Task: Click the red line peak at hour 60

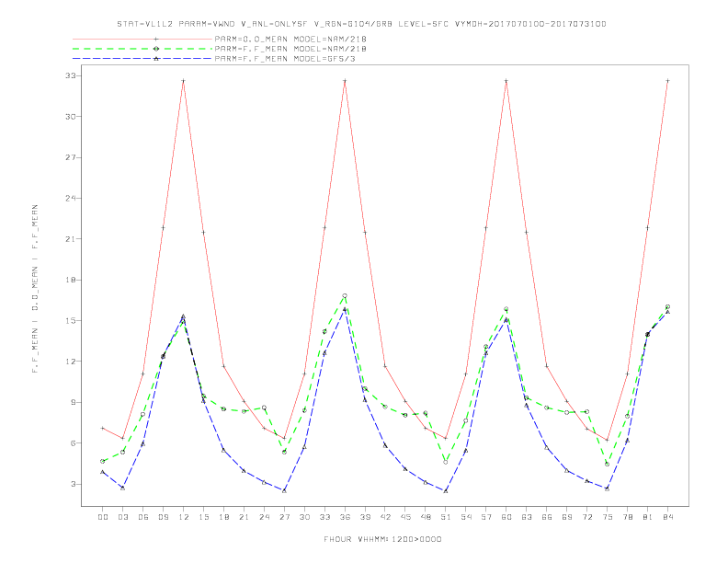Action: [x=506, y=81]
